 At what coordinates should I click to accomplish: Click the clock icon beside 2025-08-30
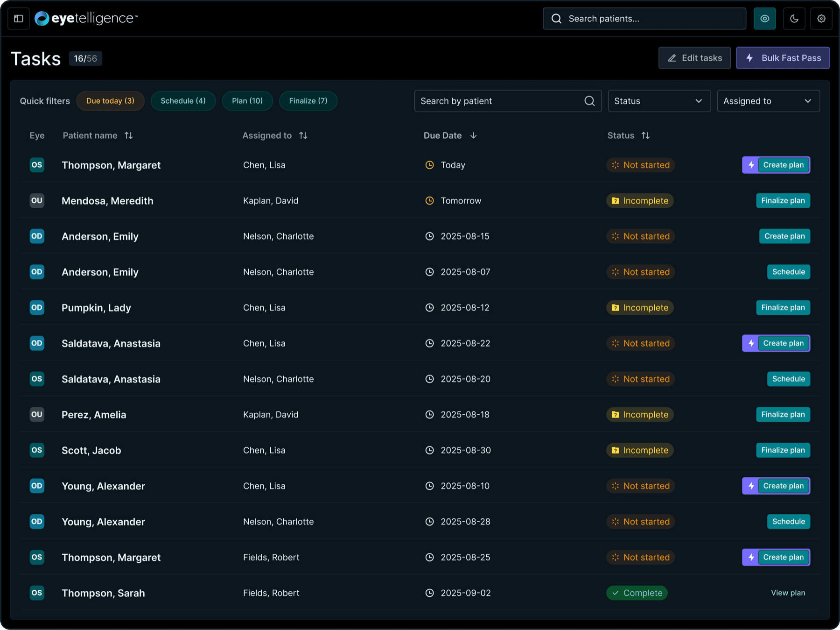pos(429,450)
